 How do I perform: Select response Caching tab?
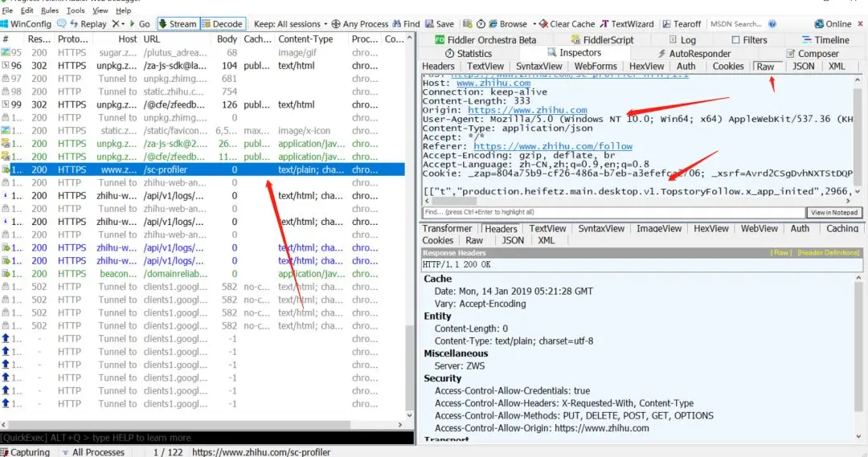coord(842,228)
